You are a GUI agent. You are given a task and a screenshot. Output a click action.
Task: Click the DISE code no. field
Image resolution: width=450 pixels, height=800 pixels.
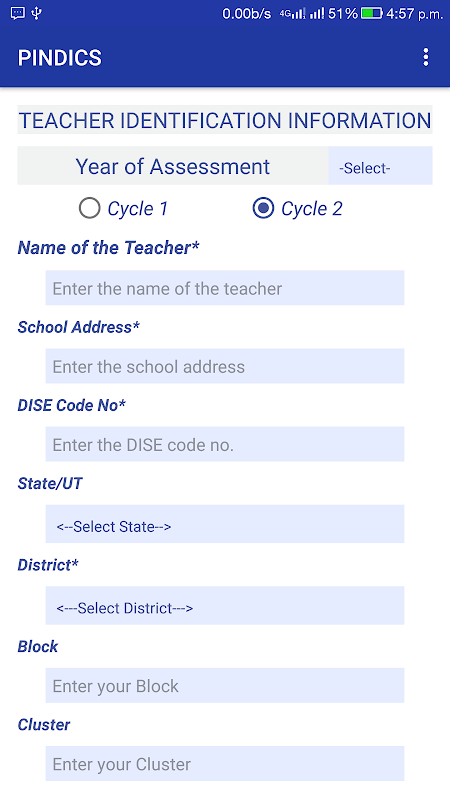click(225, 444)
